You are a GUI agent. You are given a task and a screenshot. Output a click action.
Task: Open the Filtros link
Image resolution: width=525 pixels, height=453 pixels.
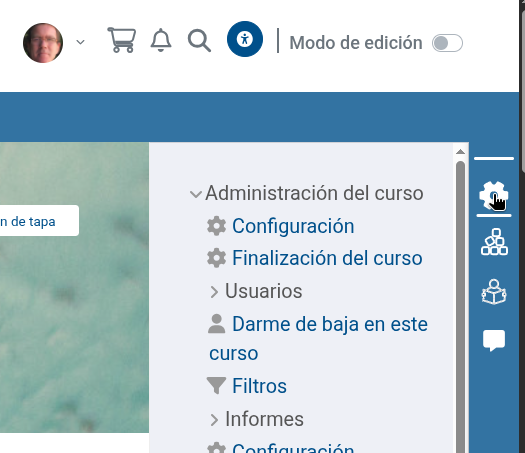click(x=259, y=386)
